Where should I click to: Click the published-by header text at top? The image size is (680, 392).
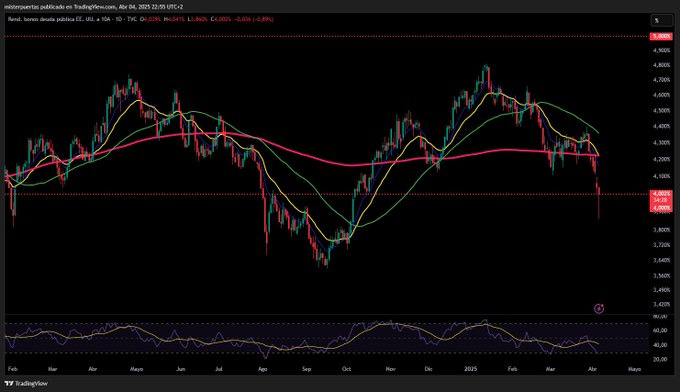pyautogui.click(x=93, y=7)
